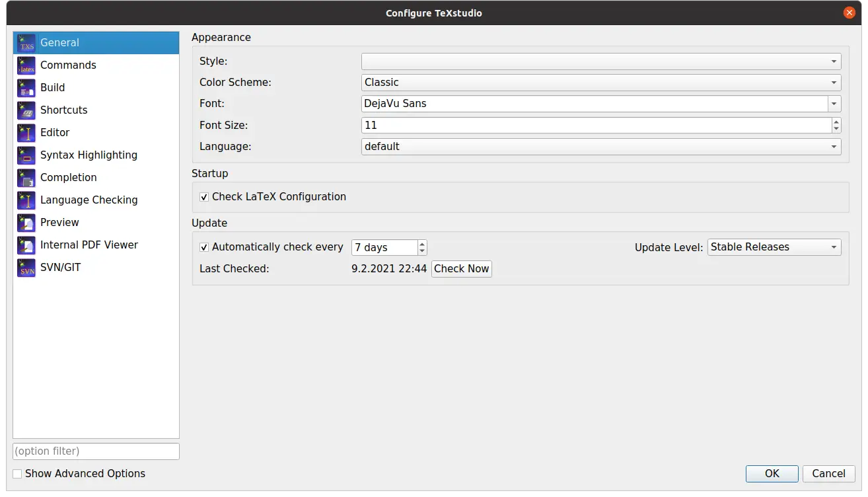Image resolution: width=868 pixels, height=497 pixels.
Task: Toggle Check LaTeX Configuration checkbox
Action: click(204, 197)
